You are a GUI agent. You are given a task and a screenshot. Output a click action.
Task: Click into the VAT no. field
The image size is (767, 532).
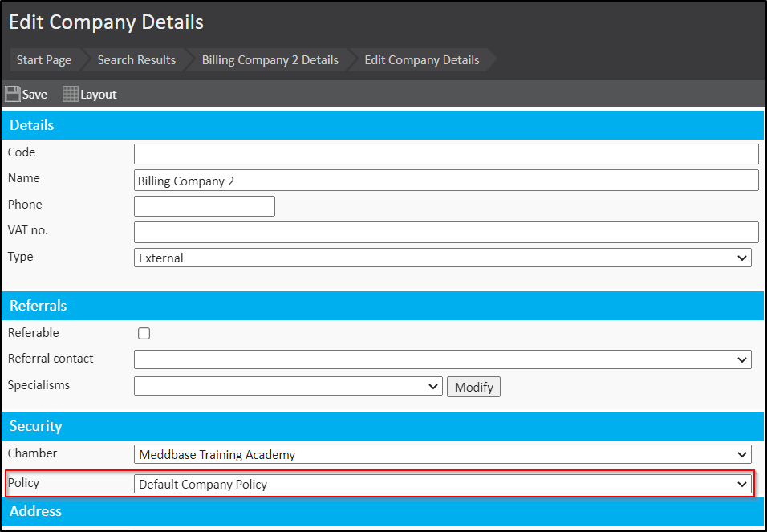[446, 232]
